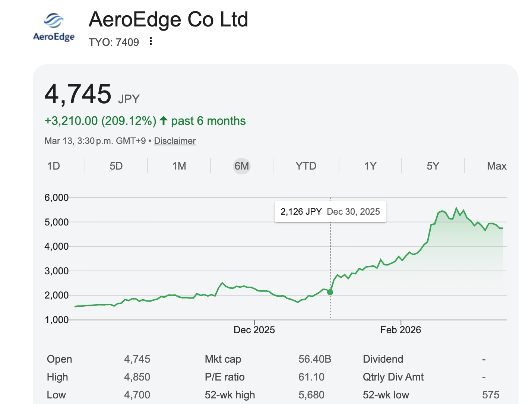Click the +3,210.00 (209.12%) change text
Viewport: 532px width, 404px height.
pos(100,121)
